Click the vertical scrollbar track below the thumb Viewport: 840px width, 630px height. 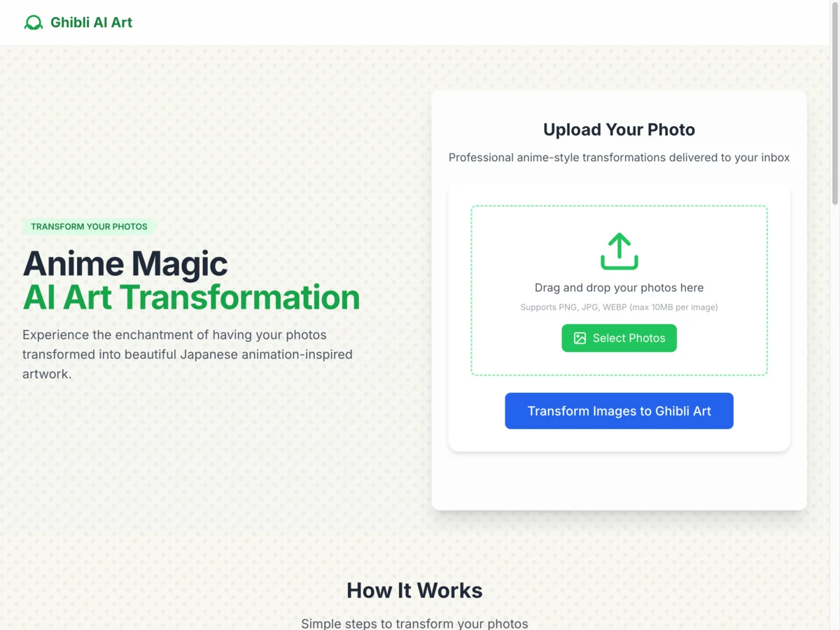click(x=834, y=420)
